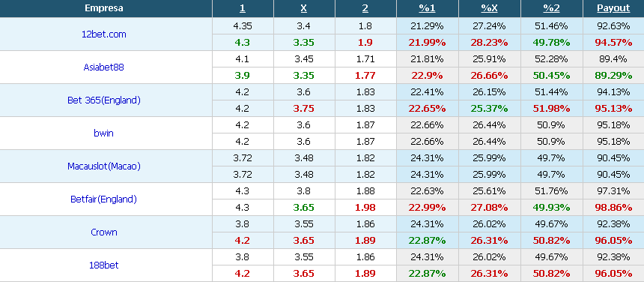The height and width of the screenshot is (282, 644).
Task: Sort by the %1 column header
Action: [x=427, y=8]
